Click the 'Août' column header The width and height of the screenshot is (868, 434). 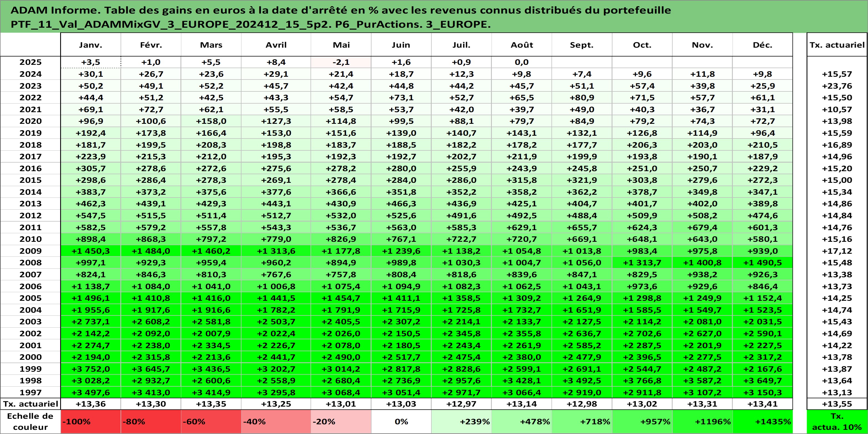point(522,45)
